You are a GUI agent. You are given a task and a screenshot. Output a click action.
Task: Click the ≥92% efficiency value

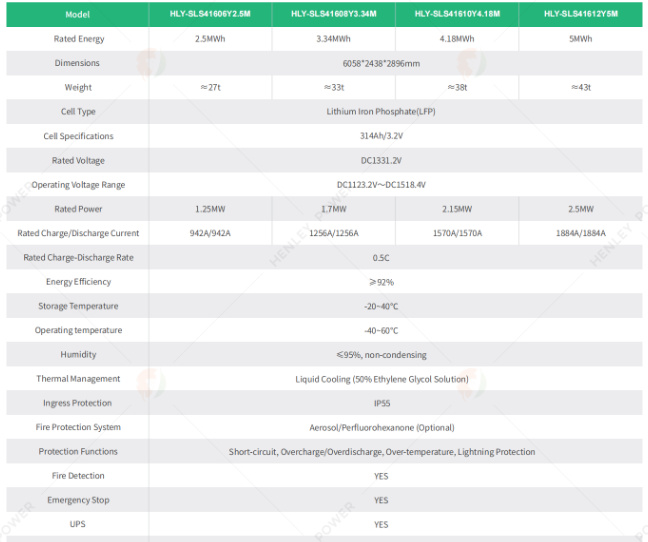(x=381, y=282)
